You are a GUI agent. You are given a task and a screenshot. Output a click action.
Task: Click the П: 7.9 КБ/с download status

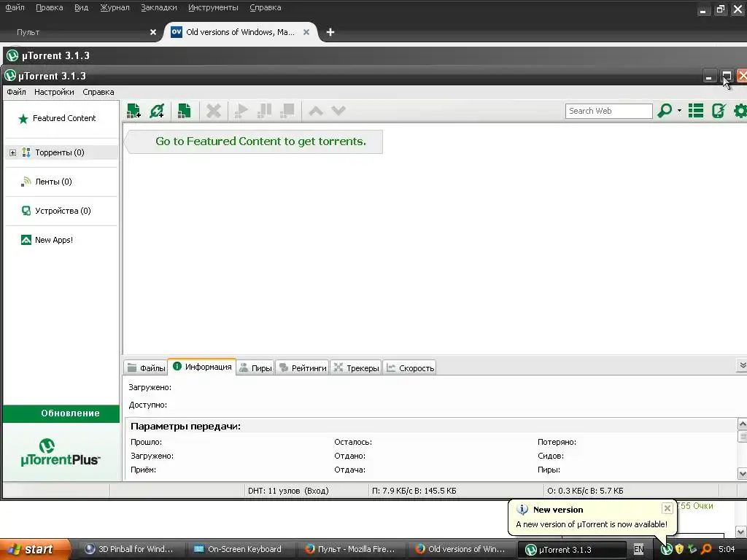[414, 491]
